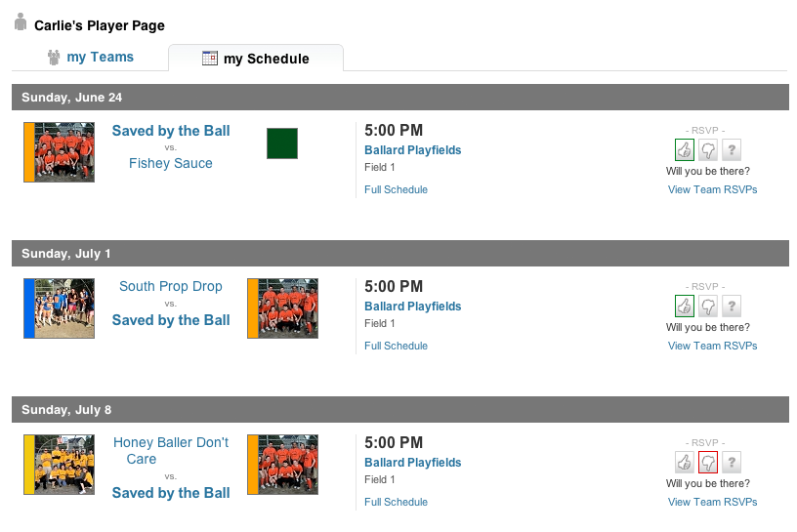Open Honey Baller Don't Care team page
Image resolution: width=797 pixels, height=532 pixels.
tap(171, 451)
